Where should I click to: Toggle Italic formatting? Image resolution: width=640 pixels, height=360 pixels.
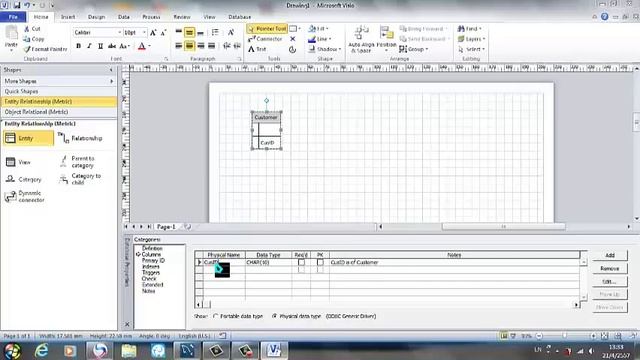[89, 46]
